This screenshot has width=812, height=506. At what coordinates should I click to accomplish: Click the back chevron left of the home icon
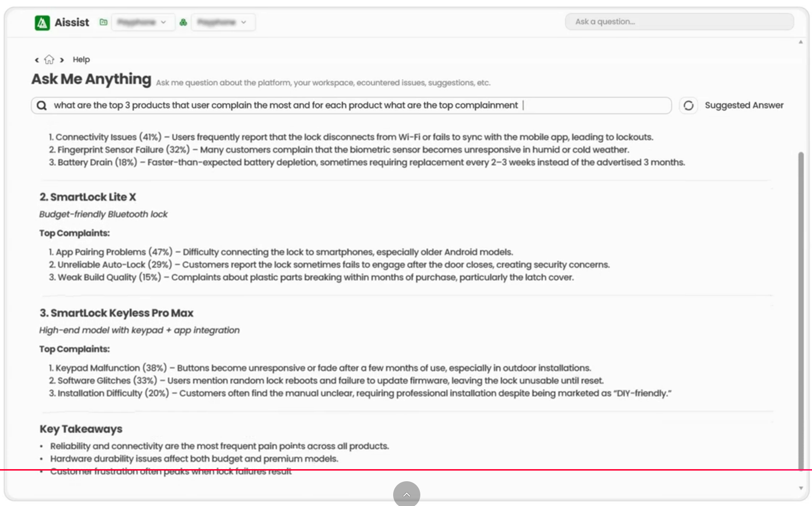pyautogui.click(x=36, y=60)
